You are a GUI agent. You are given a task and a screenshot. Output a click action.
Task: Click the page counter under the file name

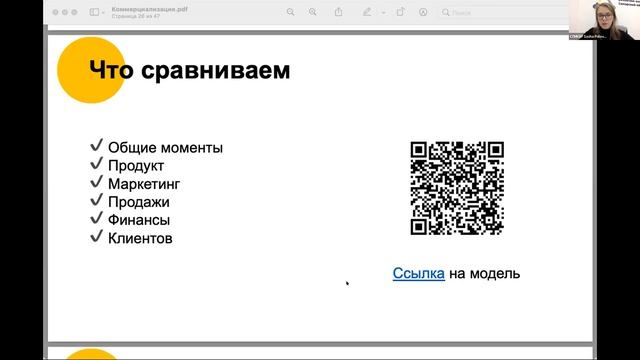[x=136, y=16]
